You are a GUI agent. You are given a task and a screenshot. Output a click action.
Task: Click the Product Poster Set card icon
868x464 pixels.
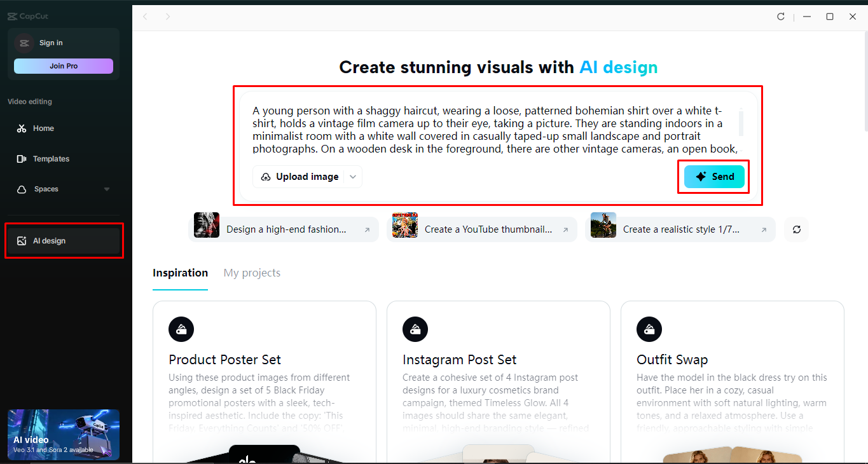click(181, 329)
